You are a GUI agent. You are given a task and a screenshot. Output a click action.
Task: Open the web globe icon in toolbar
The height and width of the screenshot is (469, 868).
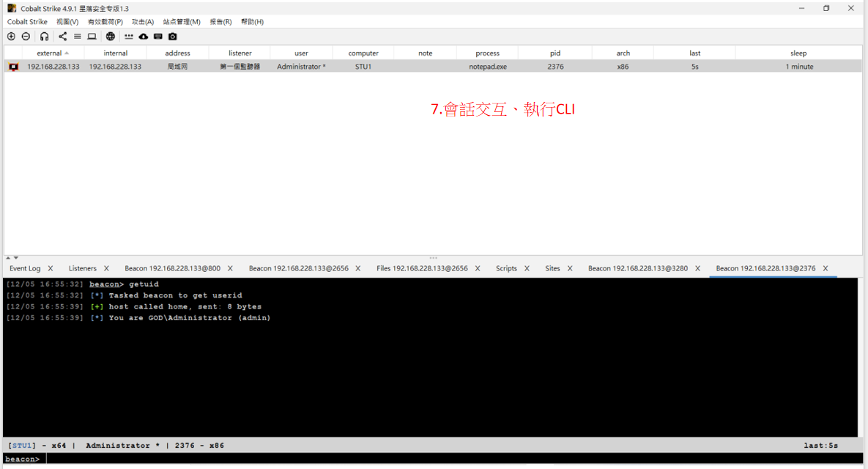tap(111, 37)
